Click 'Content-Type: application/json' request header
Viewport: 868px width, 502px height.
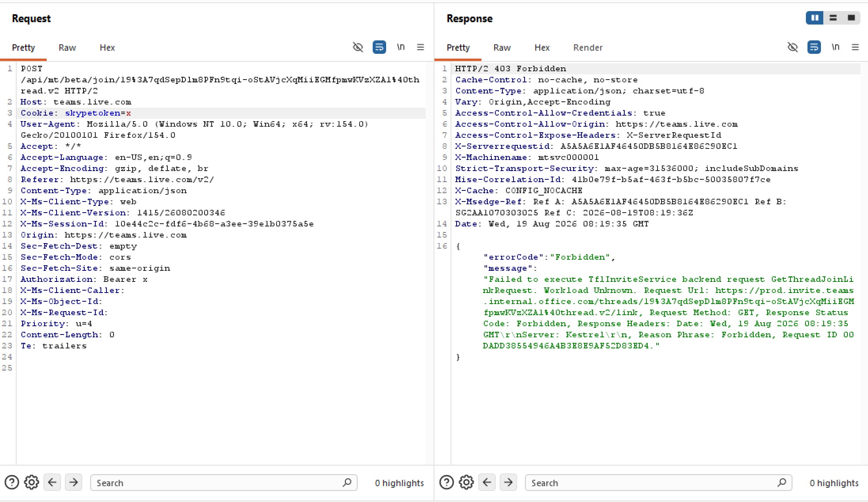pos(103,191)
